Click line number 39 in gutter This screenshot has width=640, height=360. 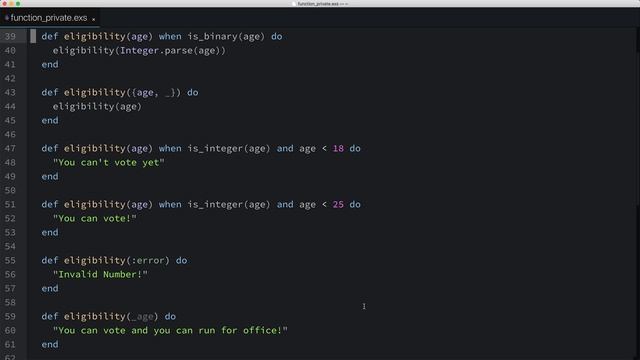[10, 36]
